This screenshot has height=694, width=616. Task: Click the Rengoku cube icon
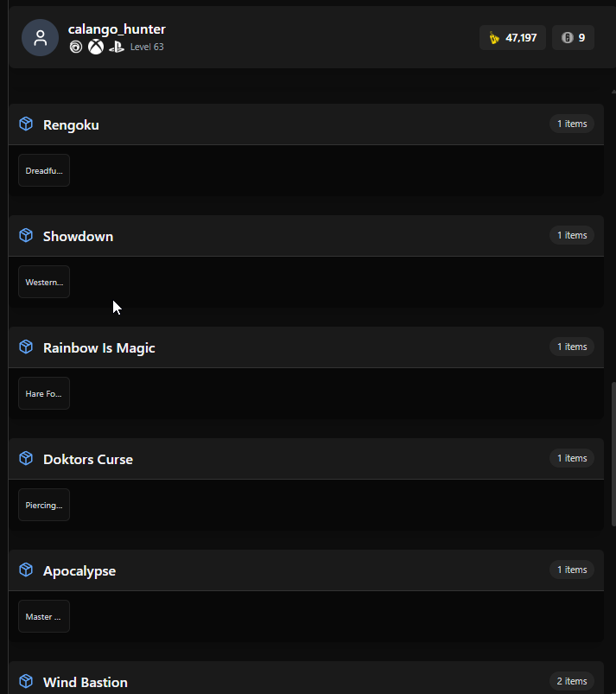[26, 124]
